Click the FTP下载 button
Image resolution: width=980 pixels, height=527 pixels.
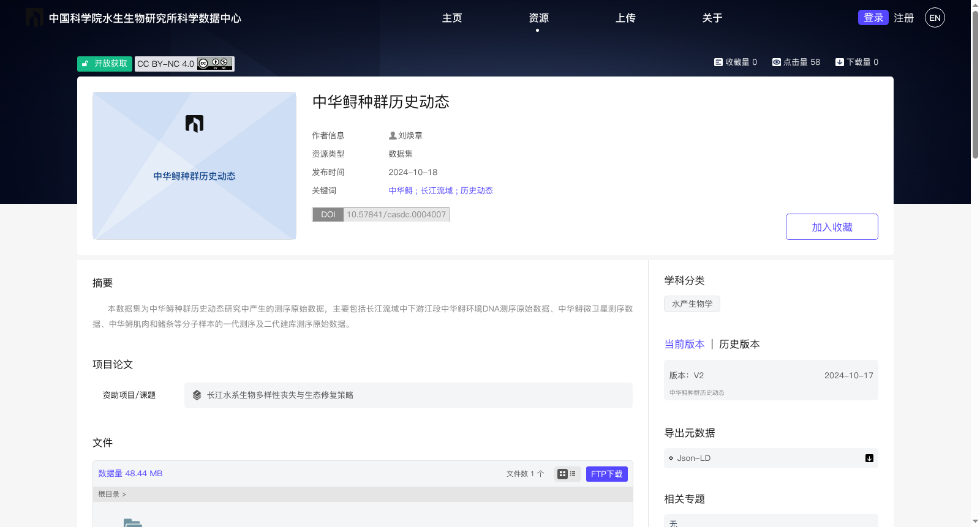pos(606,474)
